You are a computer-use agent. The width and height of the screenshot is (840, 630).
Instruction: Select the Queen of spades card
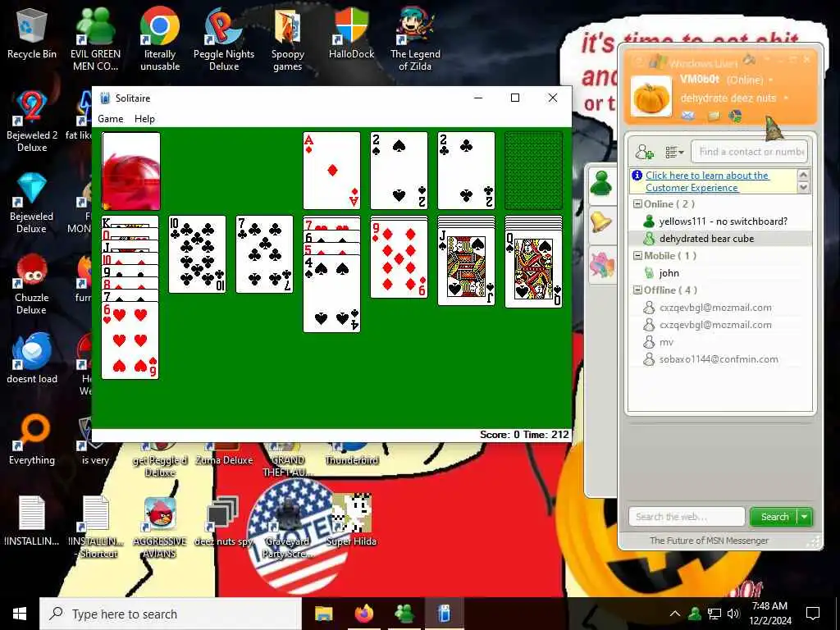(x=533, y=268)
